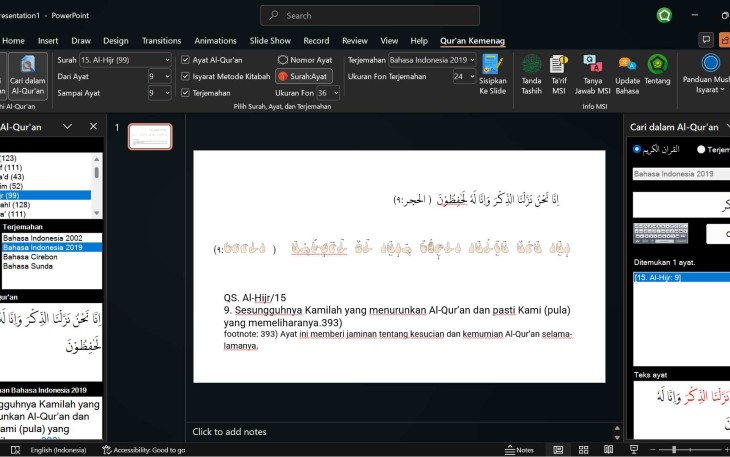730x457 pixels.
Task: Select Bahasa Sunda in translation list
Action: 28,267
